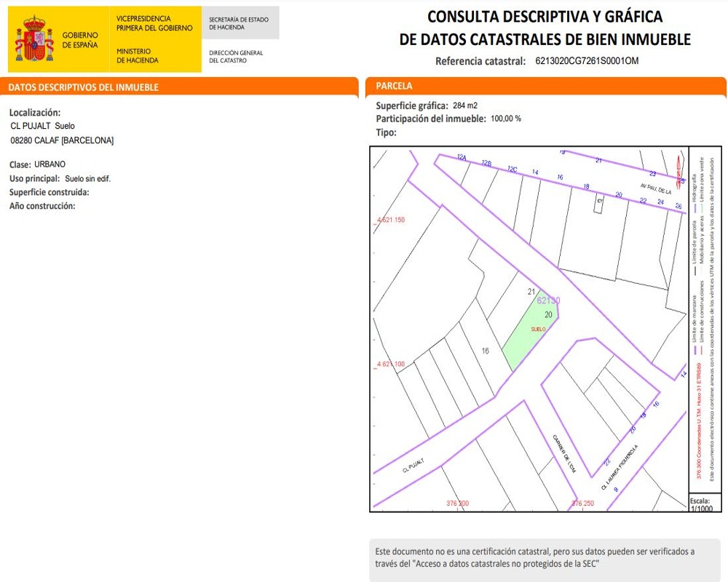This screenshot has height=582, width=728.
Task: Click the disclaimer text about certificación catastral
Action: click(x=535, y=557)
